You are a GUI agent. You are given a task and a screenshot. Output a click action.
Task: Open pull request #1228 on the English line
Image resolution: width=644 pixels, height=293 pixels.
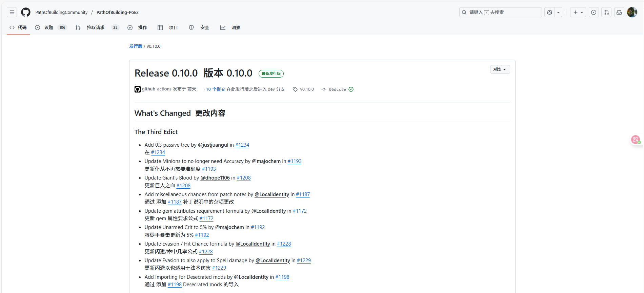click(x=284, y=244)
